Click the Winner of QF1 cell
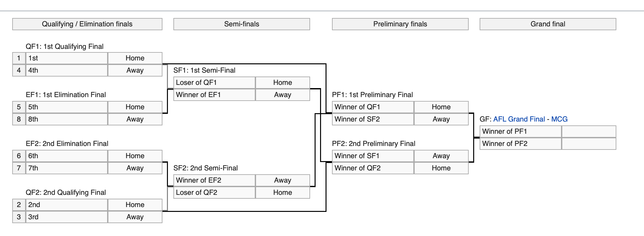The height and width of the screenshot is (236, 644). point(373,107)
